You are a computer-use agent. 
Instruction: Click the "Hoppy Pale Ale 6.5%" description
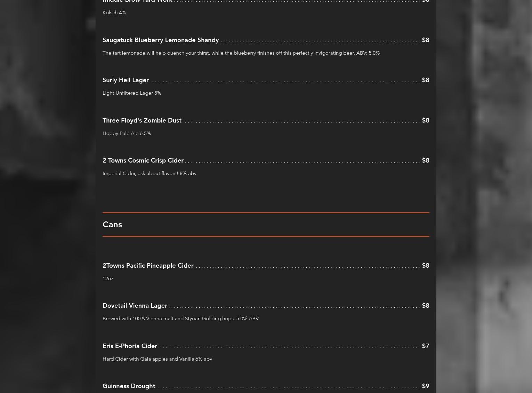(127, 133)
